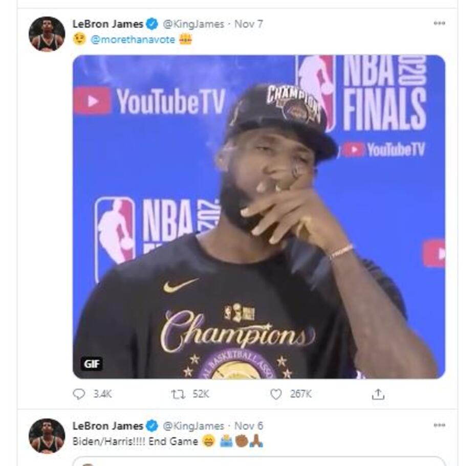Click the 267K likes count

point(299,393)
